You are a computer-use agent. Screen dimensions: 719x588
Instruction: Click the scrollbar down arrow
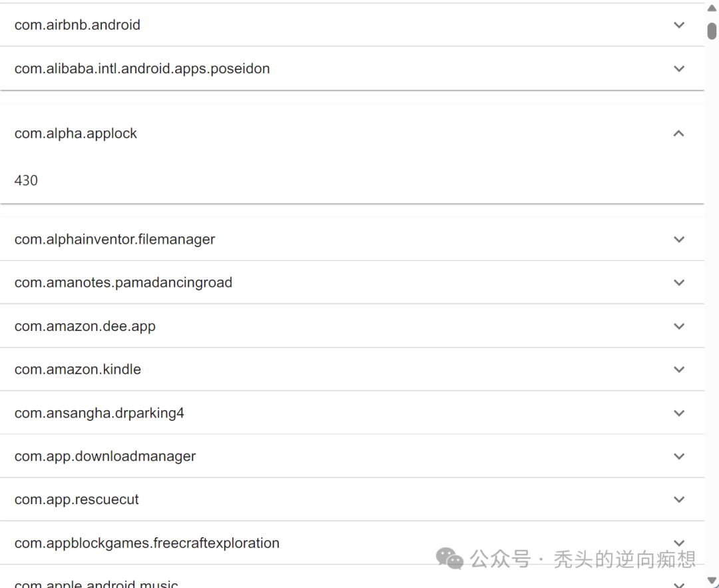tap(712, 581)
